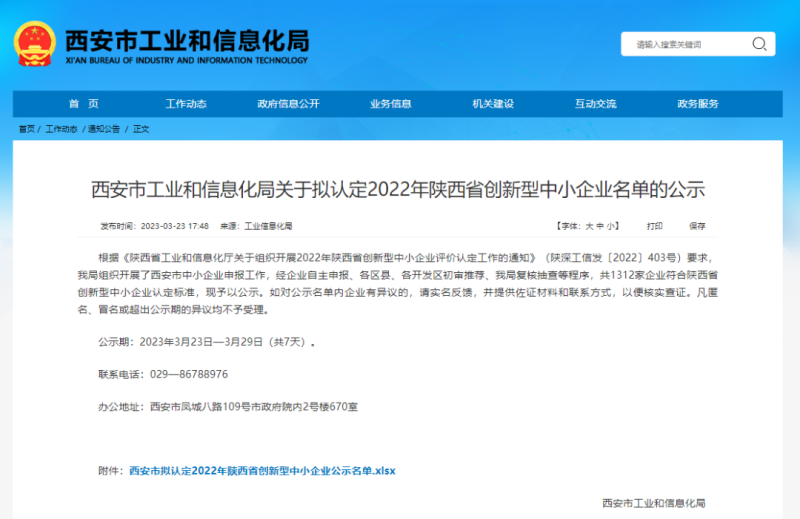The image size is (800, 519).
Task: Set font size to 中
Action: tap(600, 226)
